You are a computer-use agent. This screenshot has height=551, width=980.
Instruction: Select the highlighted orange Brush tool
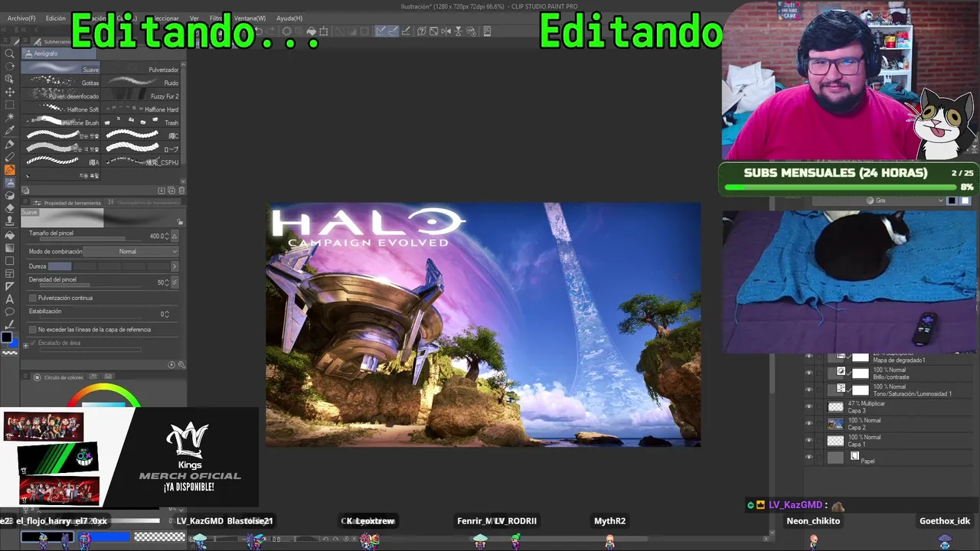[x=10, y=170]
